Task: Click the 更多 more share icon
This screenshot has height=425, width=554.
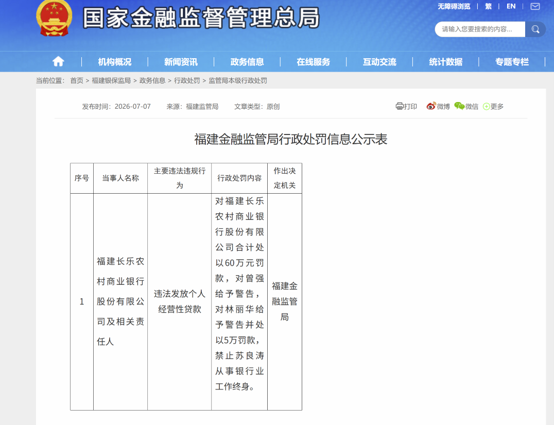Action: tap(493, 106)
